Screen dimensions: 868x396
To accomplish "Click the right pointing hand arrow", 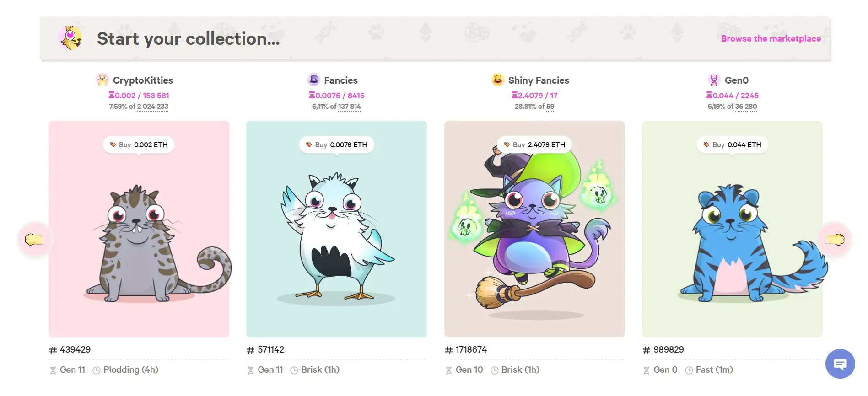I will click(835, 239).
